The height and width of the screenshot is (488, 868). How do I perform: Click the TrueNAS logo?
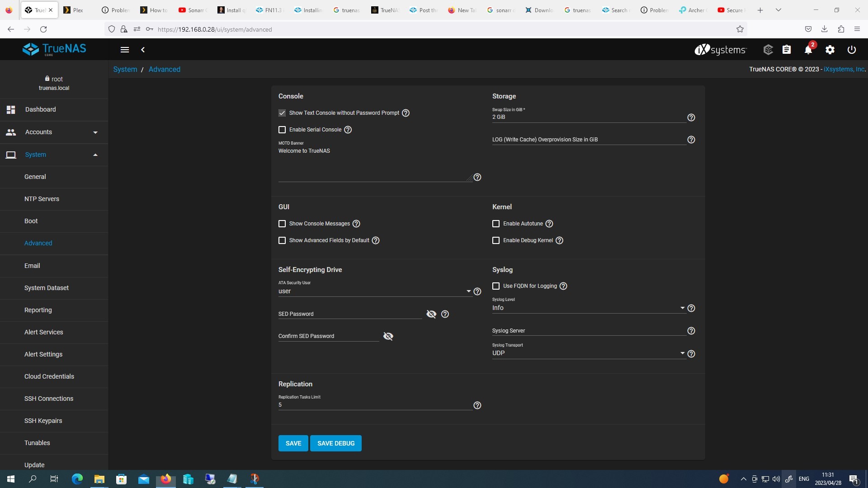tap(54, 49)
